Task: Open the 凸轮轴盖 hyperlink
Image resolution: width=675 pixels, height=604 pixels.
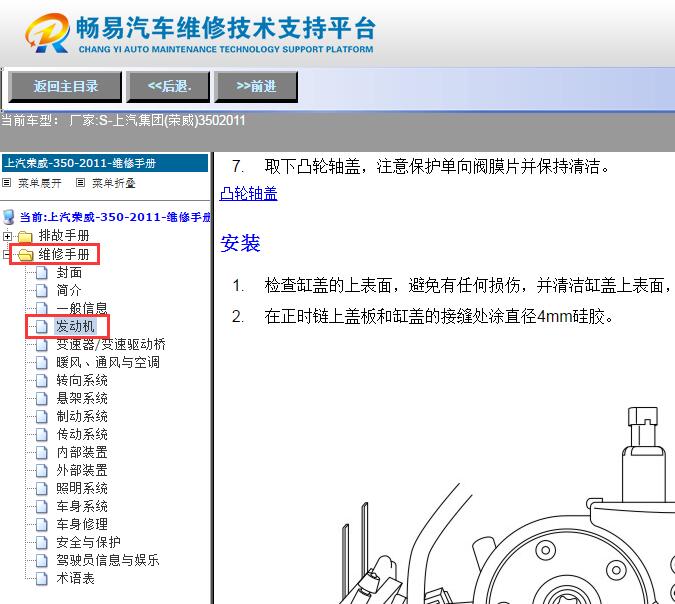Action: [248, 194]
